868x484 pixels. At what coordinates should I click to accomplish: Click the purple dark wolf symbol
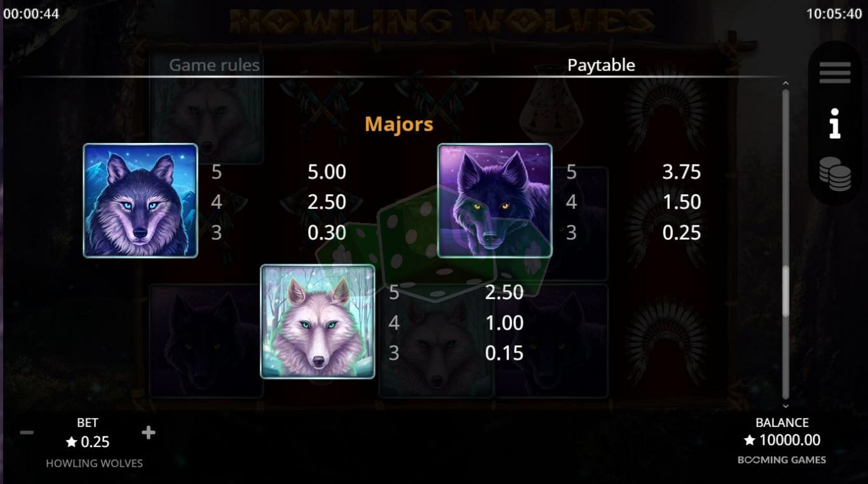495,201
